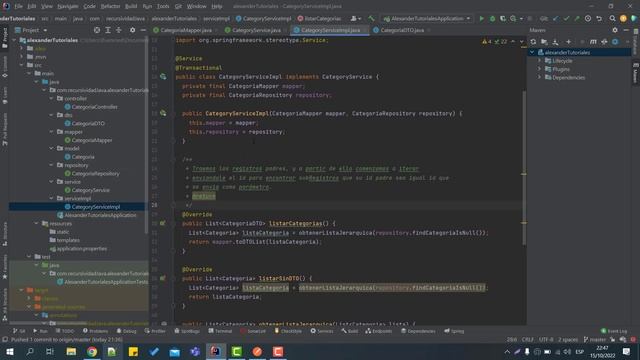The width and height of the screenshot is (640, 360).
Task: Open the Chrome taskbar icon
Action: (92, 352)
